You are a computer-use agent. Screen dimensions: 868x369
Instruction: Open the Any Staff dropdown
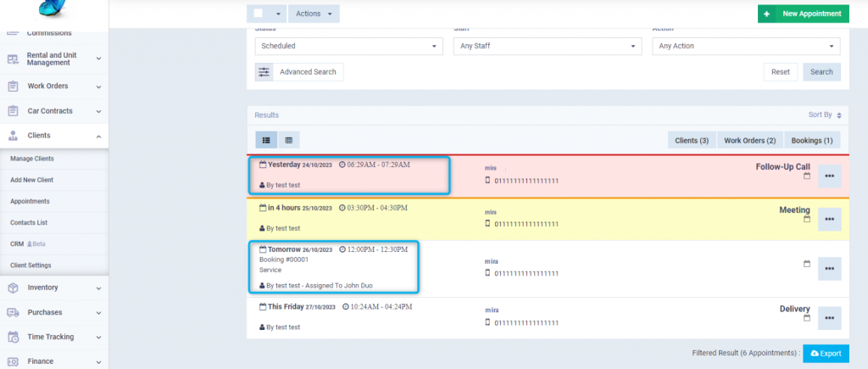[x=548, y=46]
